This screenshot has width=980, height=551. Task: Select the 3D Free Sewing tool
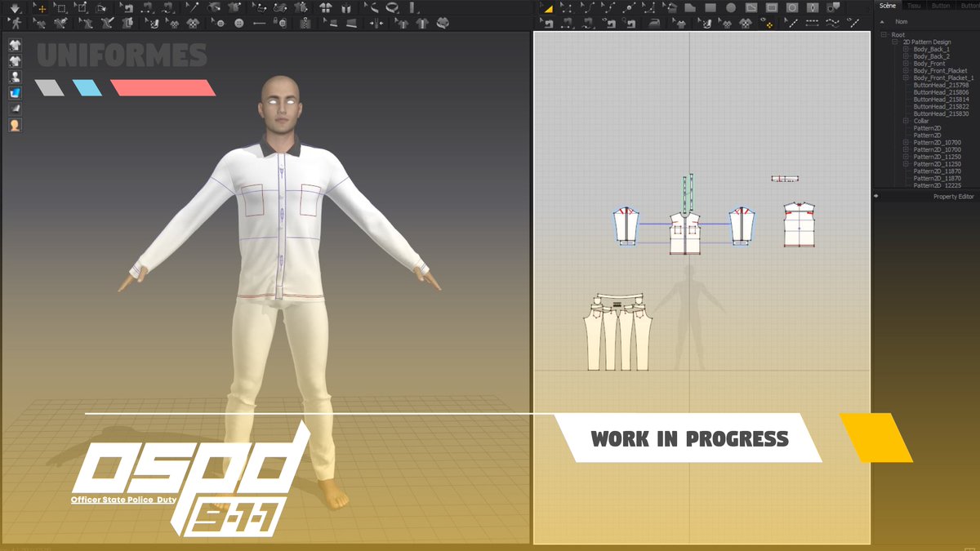tap(167, 7)
